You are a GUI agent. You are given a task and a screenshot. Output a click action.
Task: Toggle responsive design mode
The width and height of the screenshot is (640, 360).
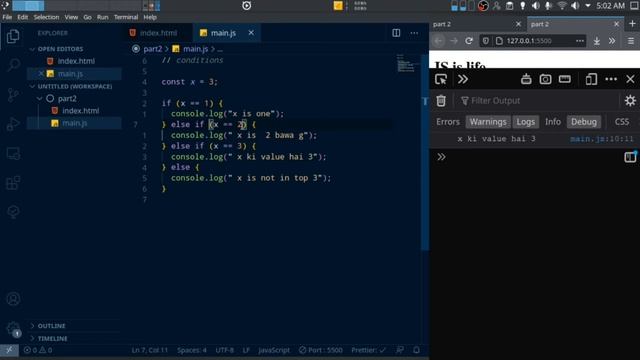tap(591, 79)
